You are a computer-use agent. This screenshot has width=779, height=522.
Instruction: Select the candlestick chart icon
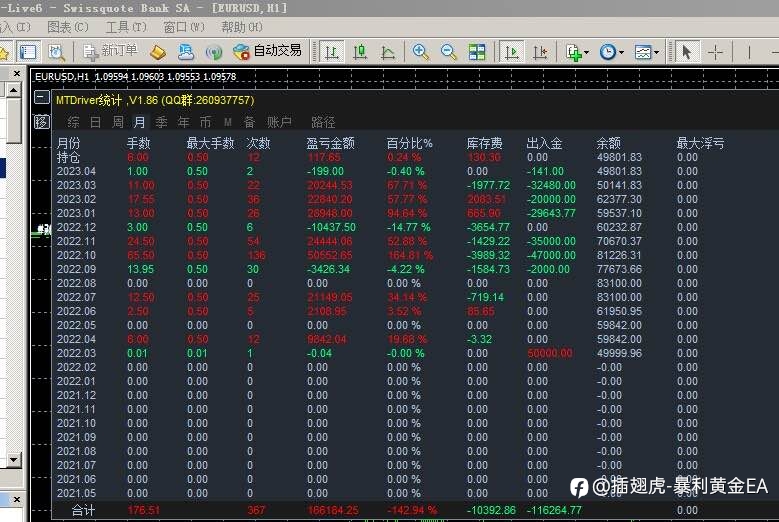coord(360,52)
